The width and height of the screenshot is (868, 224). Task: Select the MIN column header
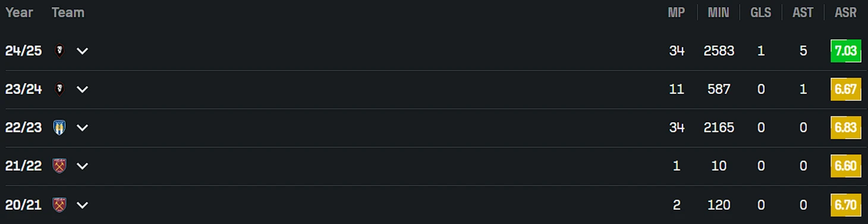[x=718, y=12]
